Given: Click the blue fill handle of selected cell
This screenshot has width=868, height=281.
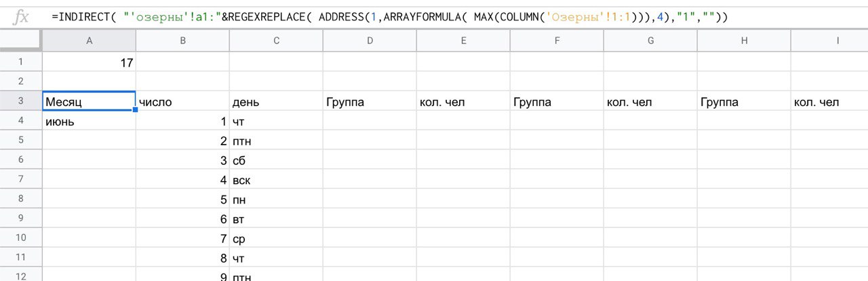Looking at the screenshot, I should coord(136,110).
